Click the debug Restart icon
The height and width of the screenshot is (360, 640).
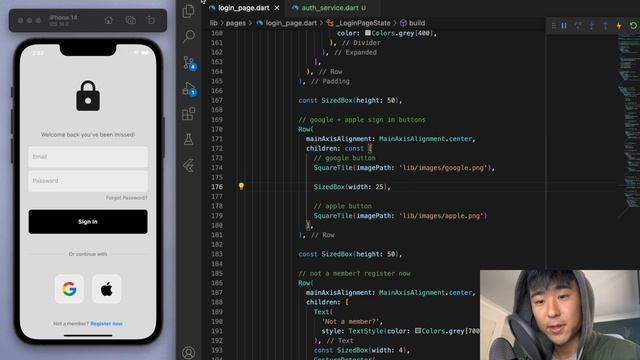click(633, 26)
